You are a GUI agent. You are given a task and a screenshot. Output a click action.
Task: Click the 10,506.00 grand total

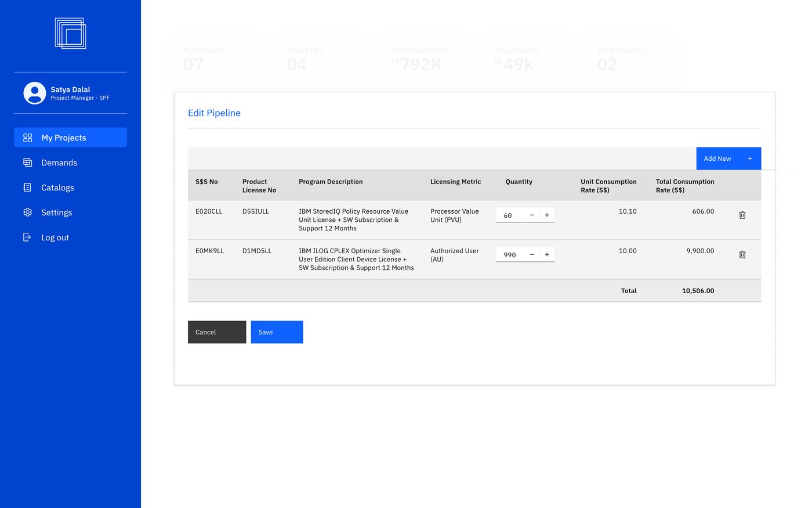pos(698,291)
